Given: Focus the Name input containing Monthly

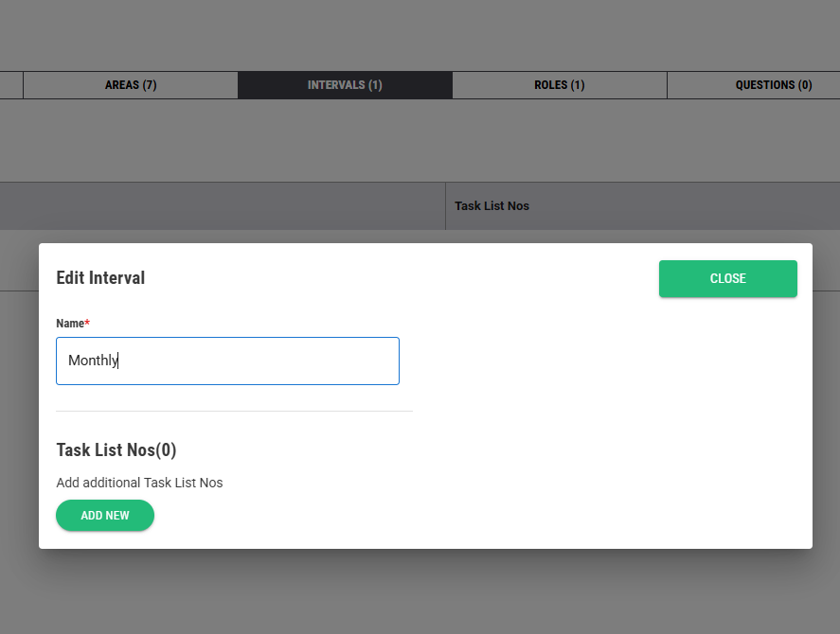Looking at the screenshot, I should [x=227, y=361].
